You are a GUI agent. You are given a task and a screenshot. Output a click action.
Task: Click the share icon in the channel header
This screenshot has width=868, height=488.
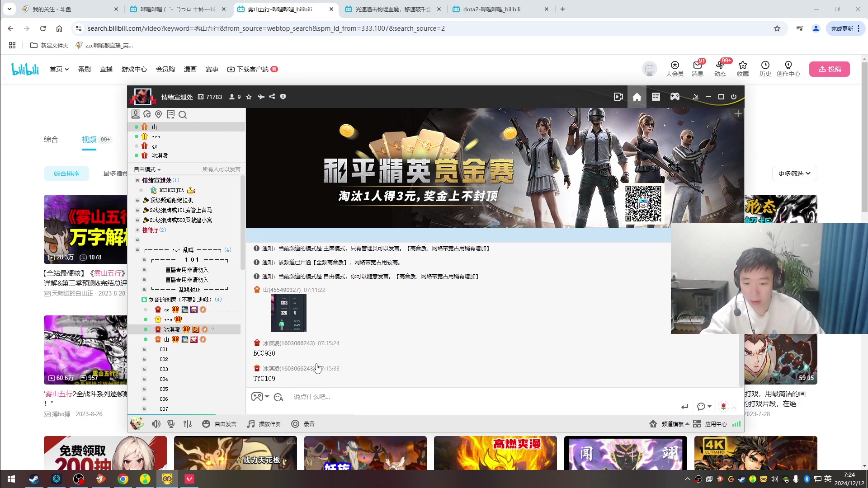[x=272, y=97]
